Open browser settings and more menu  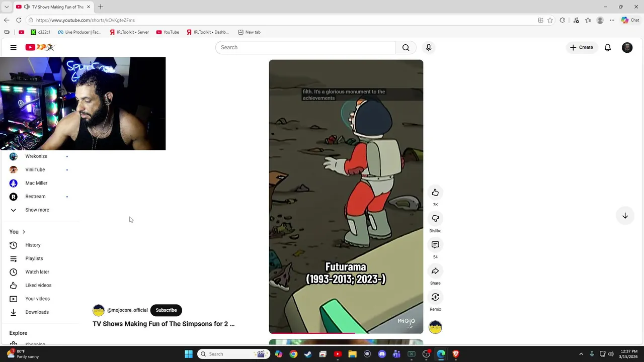click(612, 20)
